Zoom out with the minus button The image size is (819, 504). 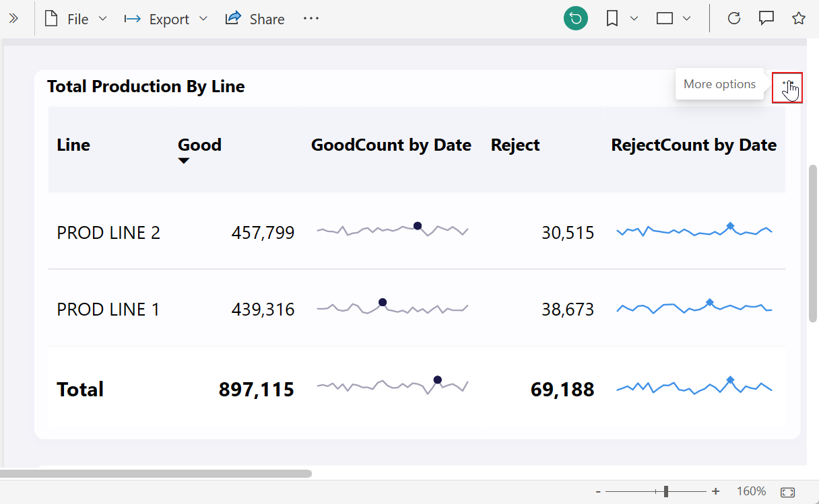tap(598, 492)
